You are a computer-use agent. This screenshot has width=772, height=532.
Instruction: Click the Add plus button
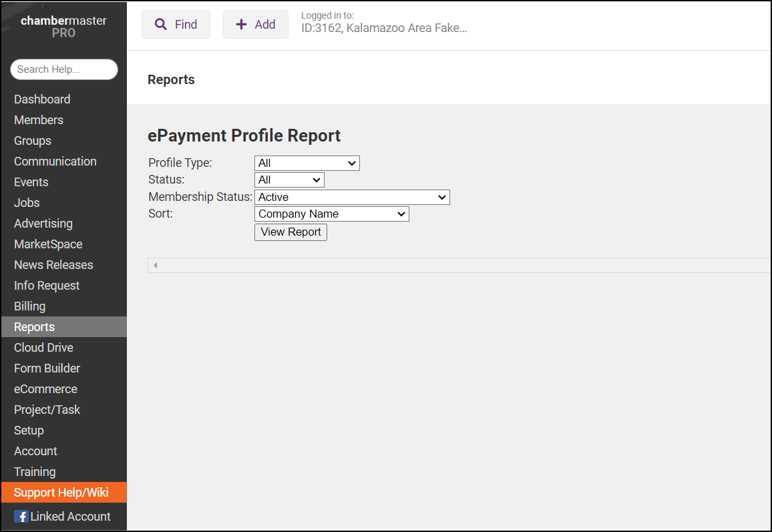[255, 25]
